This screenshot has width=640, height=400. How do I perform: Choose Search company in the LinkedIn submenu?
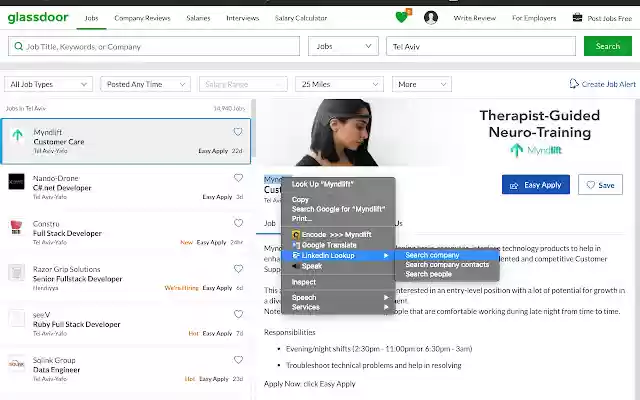pyautogui.click(x=447, y=255)
